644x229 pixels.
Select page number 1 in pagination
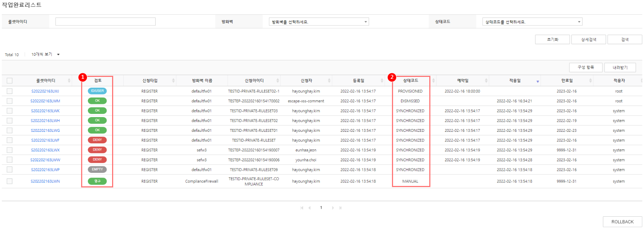[321, 208]
